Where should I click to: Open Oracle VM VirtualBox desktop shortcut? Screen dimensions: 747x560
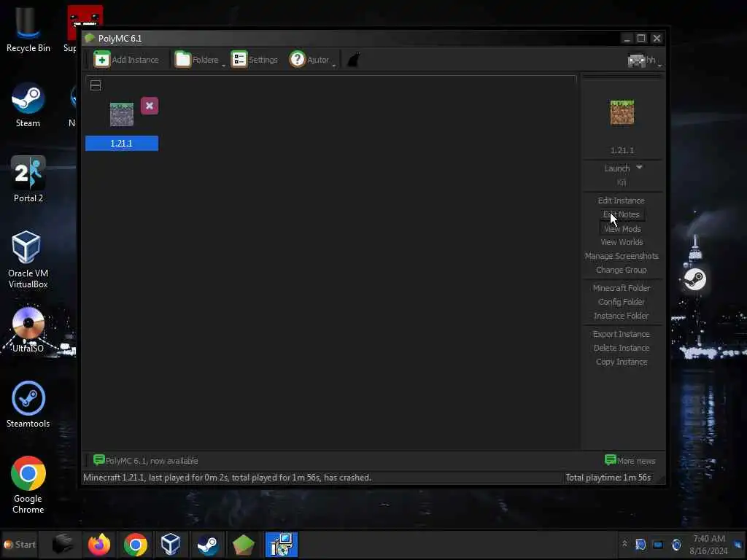[28, 260]
